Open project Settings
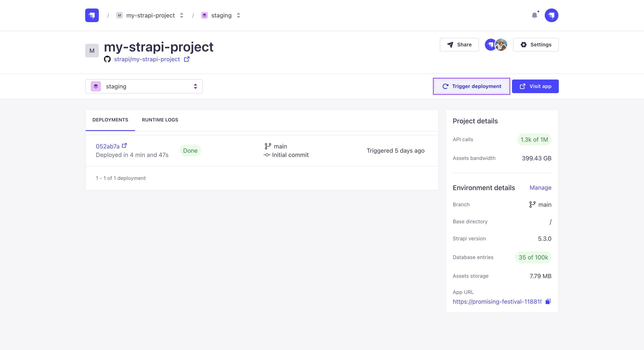The height and width of the screenshot is (350, 644). pos(536,45)
